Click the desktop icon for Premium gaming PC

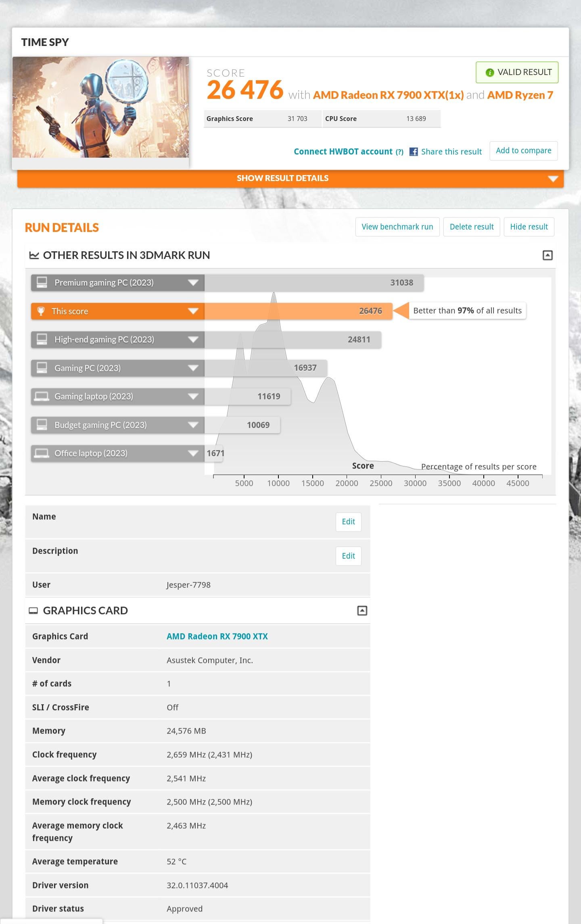(42, 282)
